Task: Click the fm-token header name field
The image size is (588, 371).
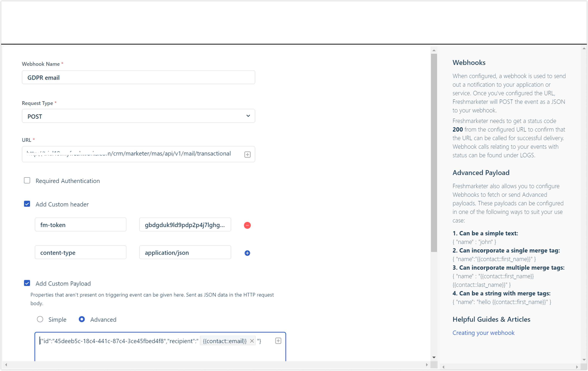Action: (x=80, y=225)
